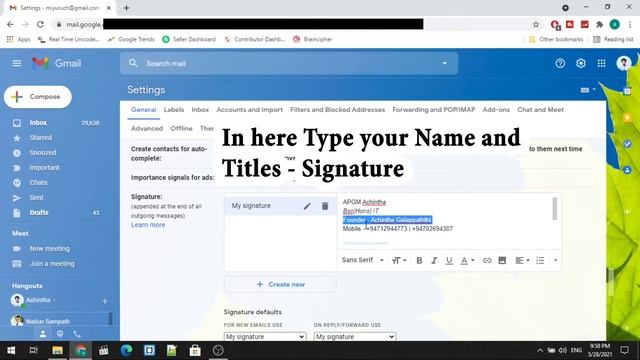Image resolution: width=640 pixels, height=360 pixels.
Task: Open the Sans Serif font dropdown
Action: pyautogui.click(x=362, y=260)
